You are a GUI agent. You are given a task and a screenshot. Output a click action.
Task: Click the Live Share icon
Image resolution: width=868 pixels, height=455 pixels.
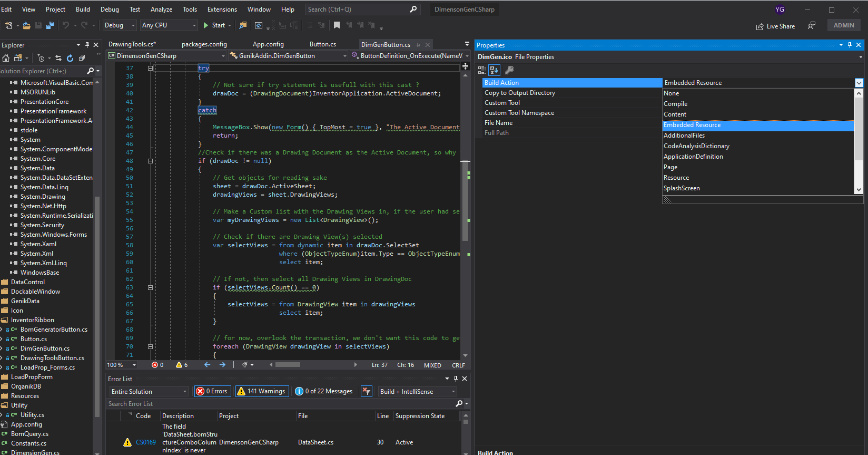coord(760,26)
